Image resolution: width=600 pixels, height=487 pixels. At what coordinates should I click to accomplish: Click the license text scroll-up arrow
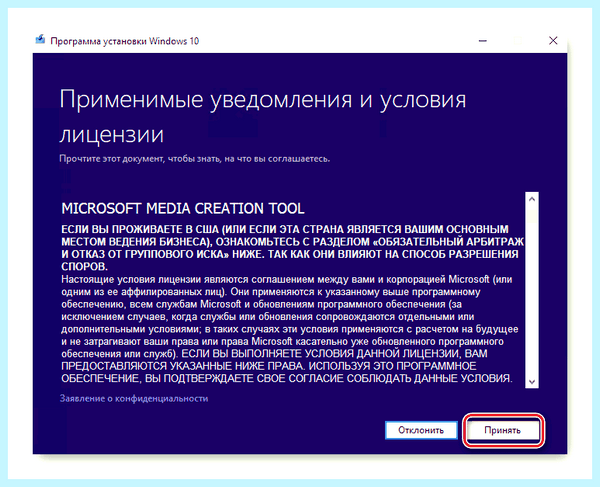point(532,199)
